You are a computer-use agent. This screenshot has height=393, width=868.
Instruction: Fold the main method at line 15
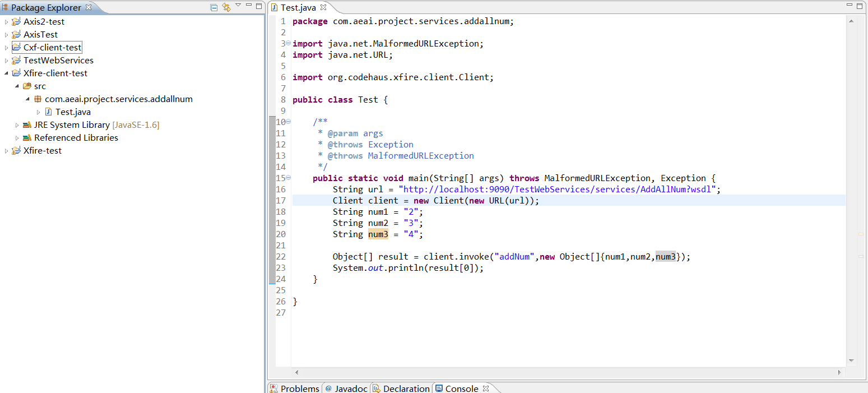(288, 178)
